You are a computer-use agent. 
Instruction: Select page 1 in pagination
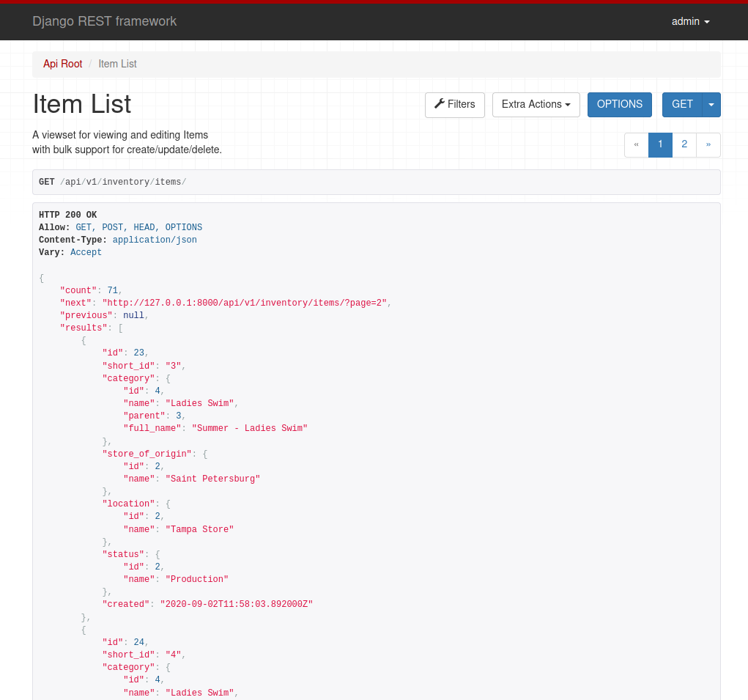pyautogui.click(x=660, y=144)
